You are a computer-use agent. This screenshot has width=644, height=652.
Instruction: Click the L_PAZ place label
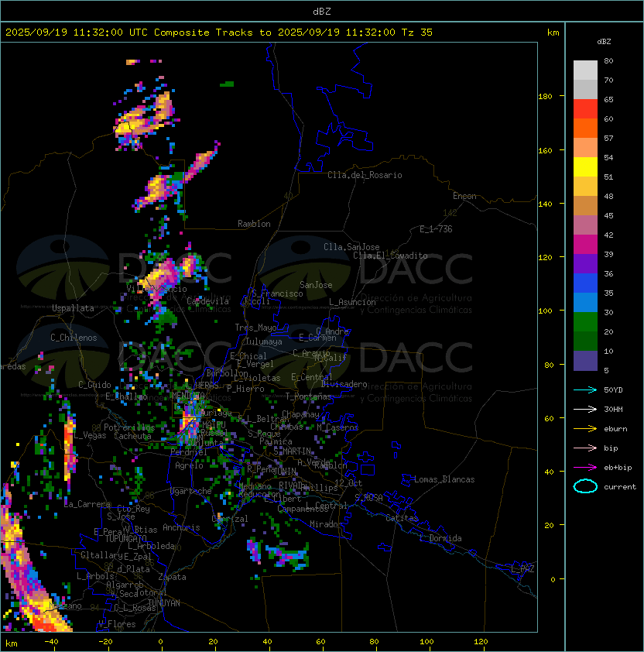tap(522, 569)
